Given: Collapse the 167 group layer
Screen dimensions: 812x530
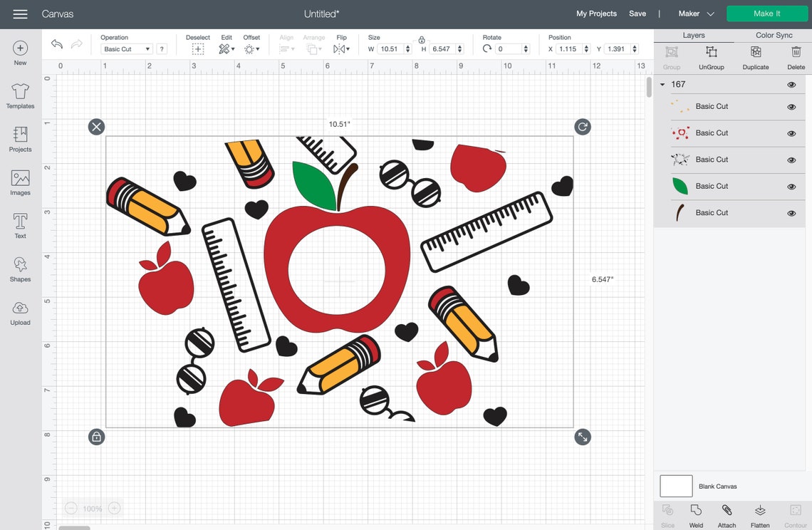Looking at the screenshot, I should (x=662, y=85).
